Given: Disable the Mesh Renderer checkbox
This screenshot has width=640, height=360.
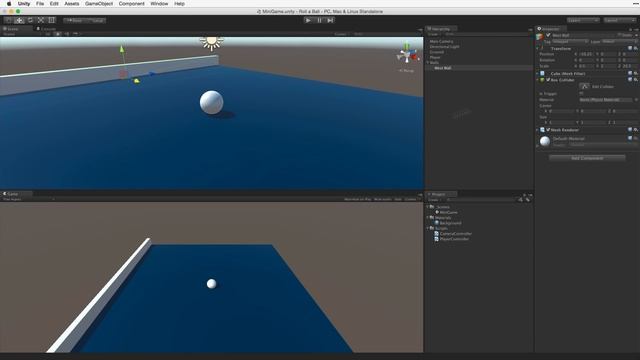Looking at the screenshot, I should click(x=548, y=130).
